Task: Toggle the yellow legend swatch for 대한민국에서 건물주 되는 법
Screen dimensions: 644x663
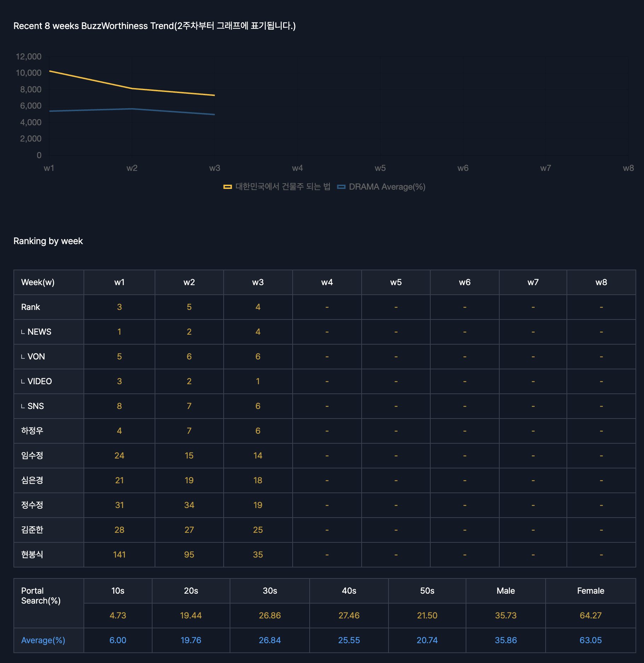Action: [x=227, y=187]
